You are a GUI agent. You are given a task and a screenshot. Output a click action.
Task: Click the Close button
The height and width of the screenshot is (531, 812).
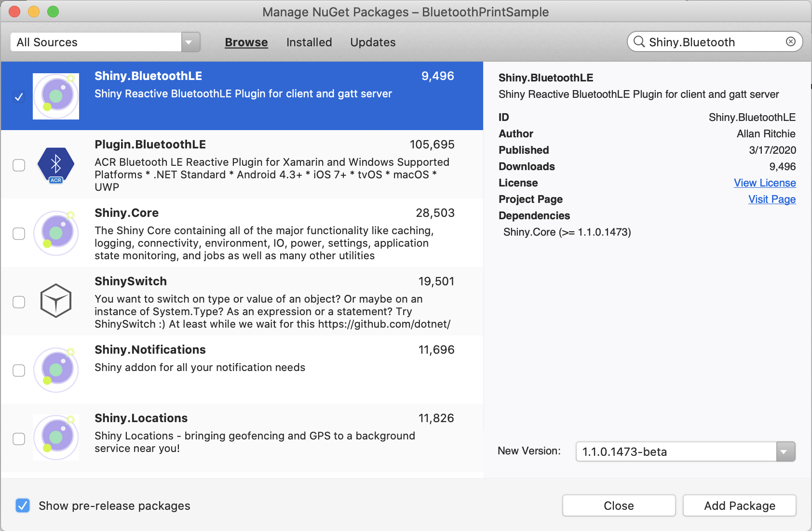click(x=619, y=505)
